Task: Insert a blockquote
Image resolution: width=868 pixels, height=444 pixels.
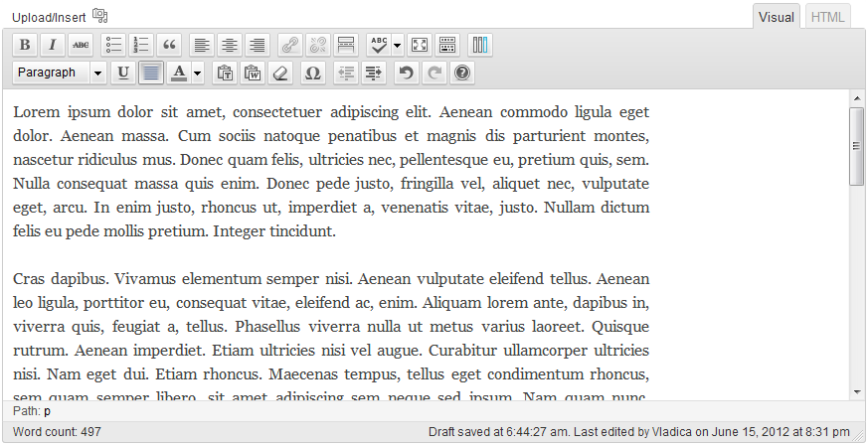Action: pyautogui.click(x=169, y=45)
